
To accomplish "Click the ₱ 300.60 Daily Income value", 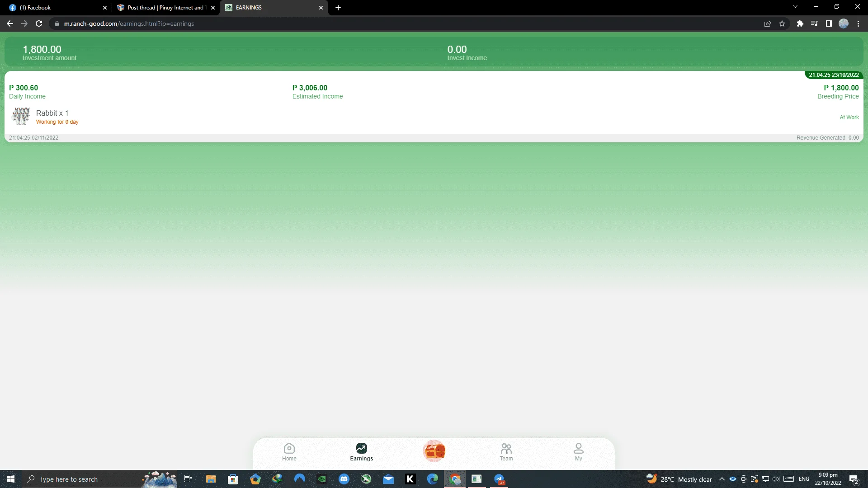I will [x=24, y=88].
